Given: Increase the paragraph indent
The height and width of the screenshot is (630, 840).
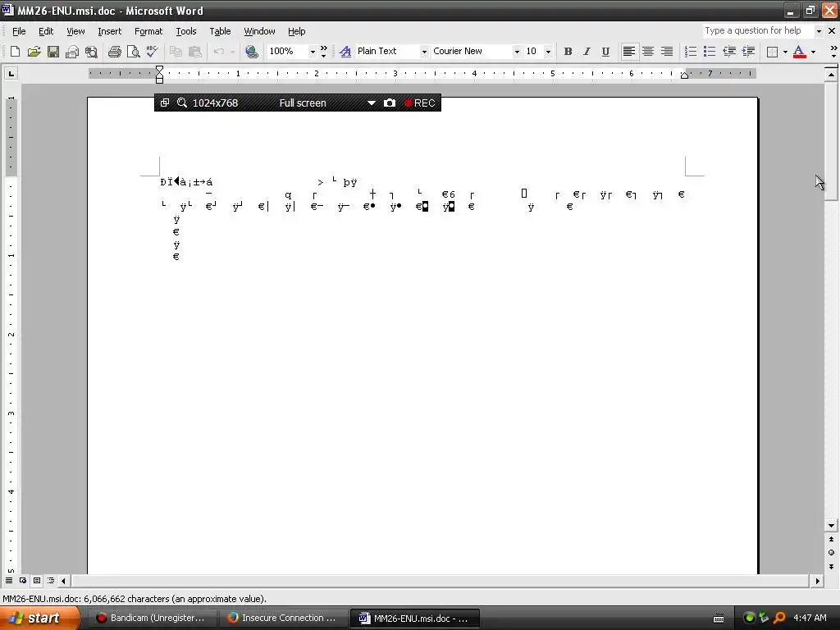Looking at the screenshot, I should [748, 52].
